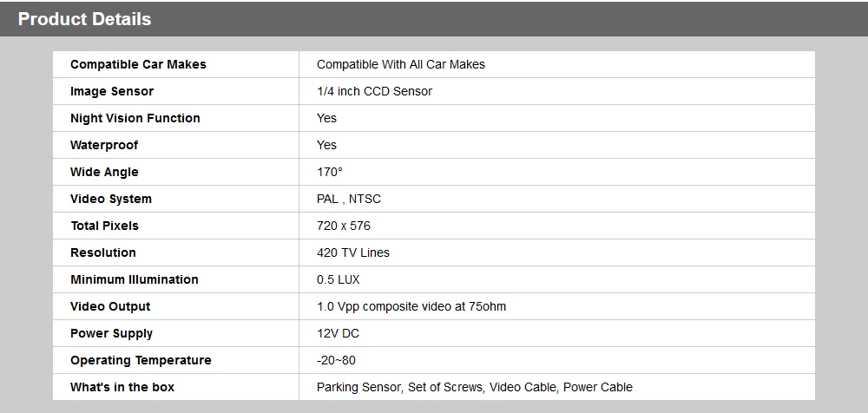
Task: Select the Operating Temperature label
Action: pyautogui.click(x=141, y=360)
